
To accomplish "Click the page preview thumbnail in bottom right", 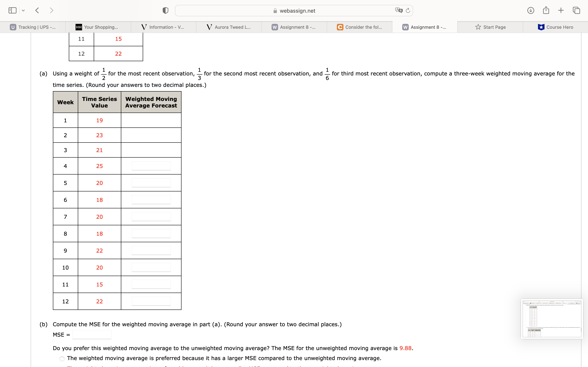I will click(552, 319).
